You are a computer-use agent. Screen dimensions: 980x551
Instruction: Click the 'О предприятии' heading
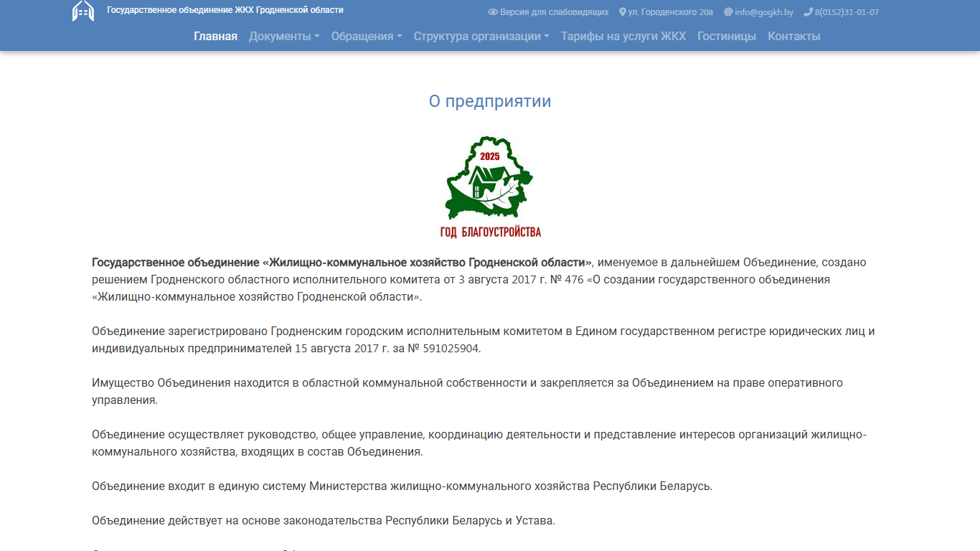490,101
